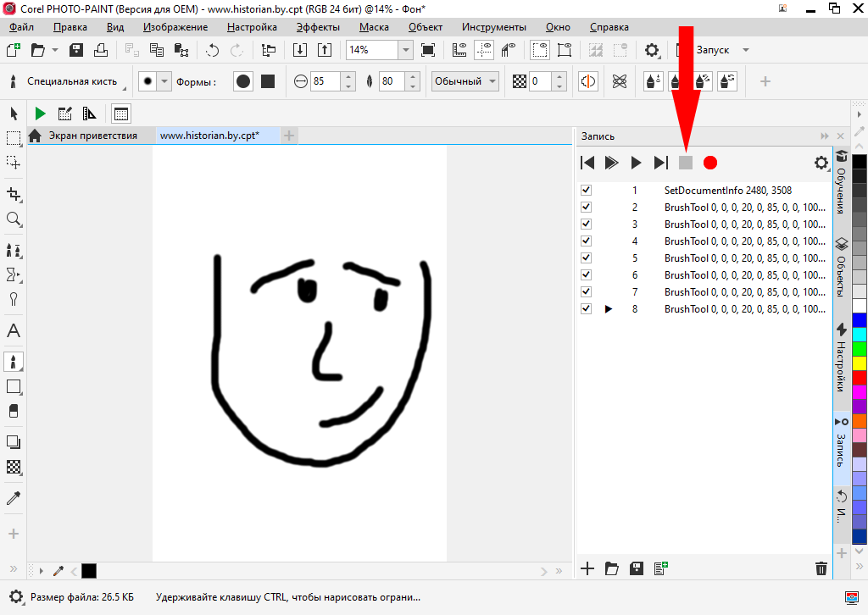Choose the Eyedropper tool in toolbox
Screen dimensions: 868x615
pyautogui.click(x=14, y=498)
